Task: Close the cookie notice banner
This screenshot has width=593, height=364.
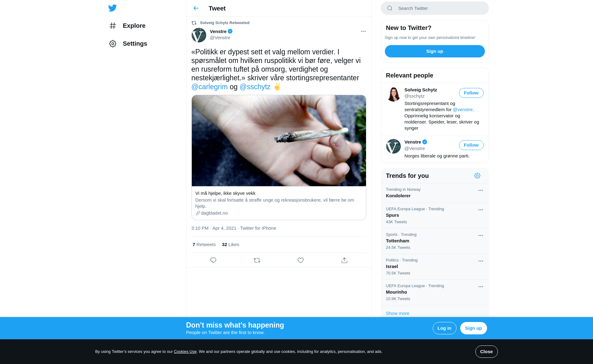Action: pyautogui.click(x=486, y=352)
